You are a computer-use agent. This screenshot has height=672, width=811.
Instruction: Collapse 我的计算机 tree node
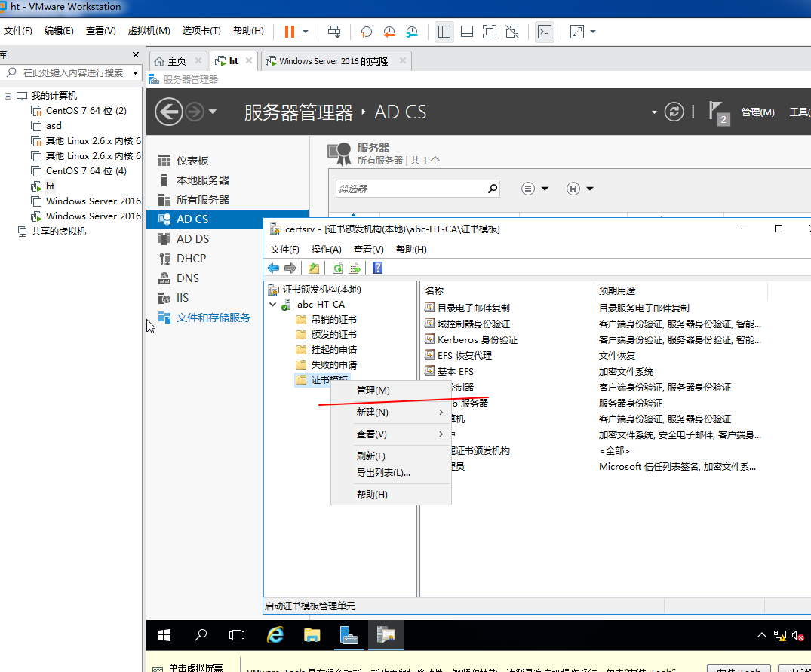pos(8,96)
